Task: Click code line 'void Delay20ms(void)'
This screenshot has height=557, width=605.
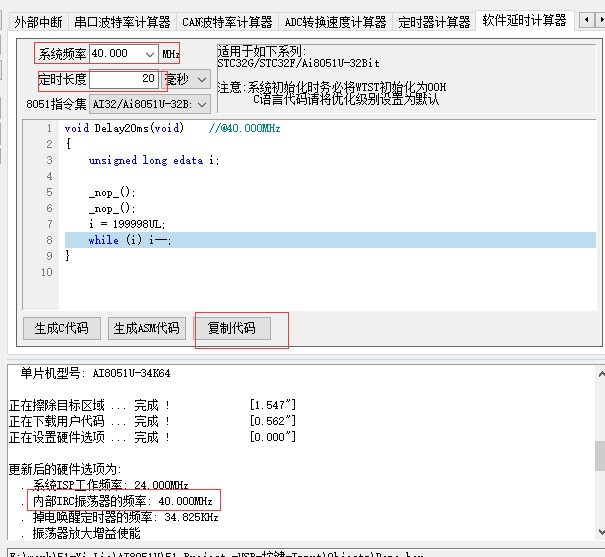Action: point(124,128)
